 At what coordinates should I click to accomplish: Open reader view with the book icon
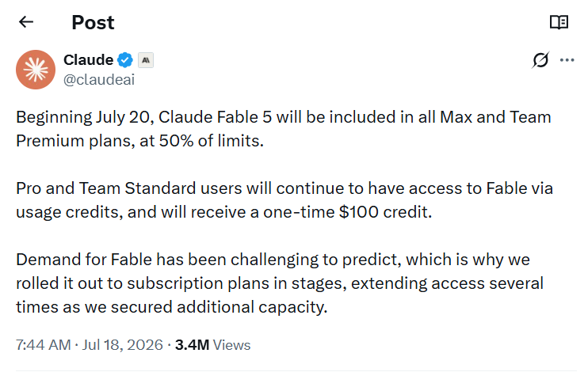point(559,22)
